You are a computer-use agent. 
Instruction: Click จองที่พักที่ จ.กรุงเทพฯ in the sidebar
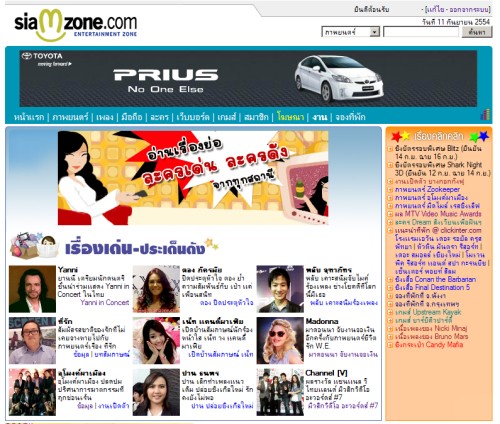tap(427, 304)
